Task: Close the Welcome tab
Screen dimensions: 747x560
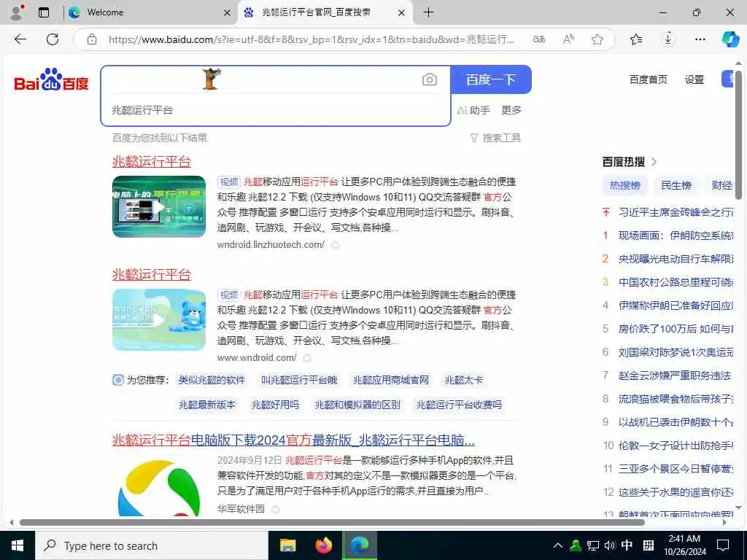Action: pyautogui.click(x=228, y=13)
